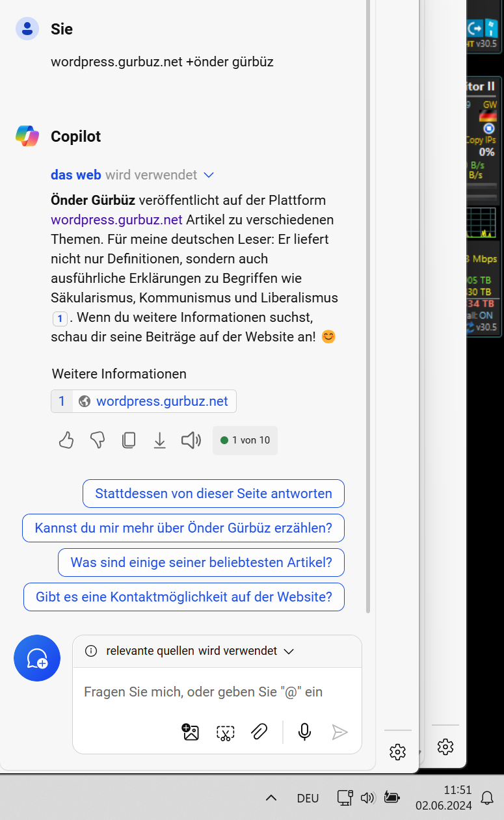This screenshot has width=504, height=820.
Task: Open the notification bell on the taskbar
Action: [x=486, y=797]
